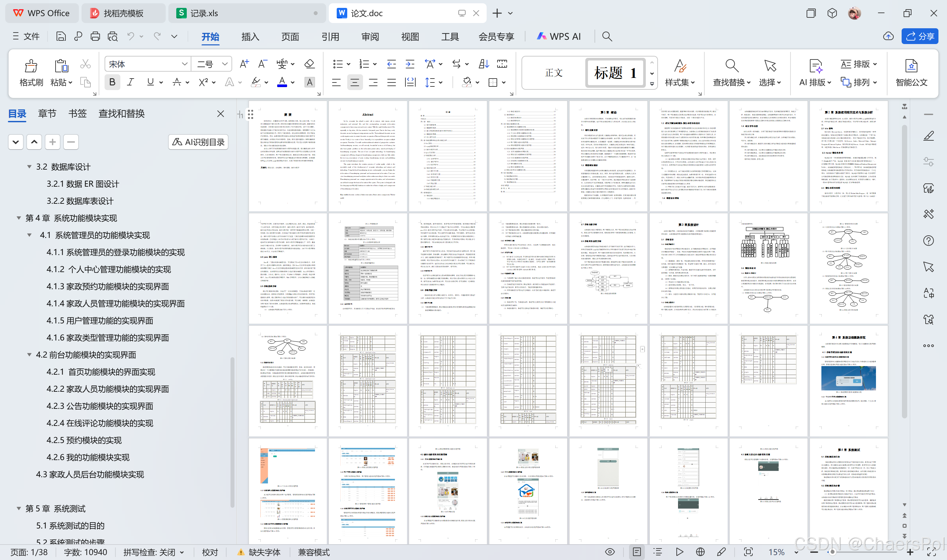Click the Clear Formatting eraser icon
Image resolution: width=947 pixels, height=560 pixels.
(x=309, y=64)
